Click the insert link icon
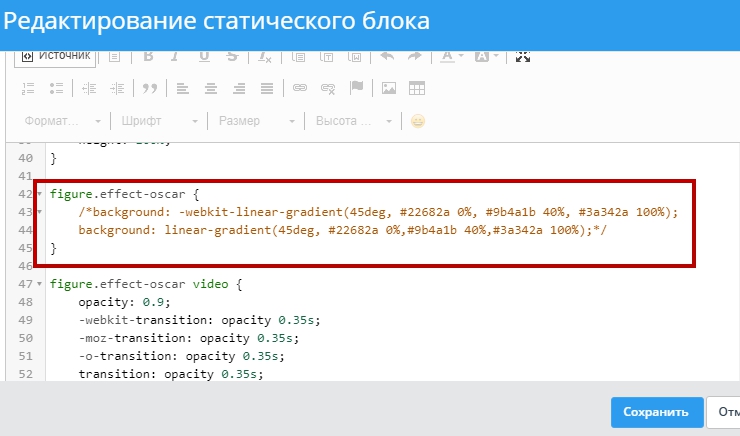Screen dimensions: 740x436 [x=300, y=88]
